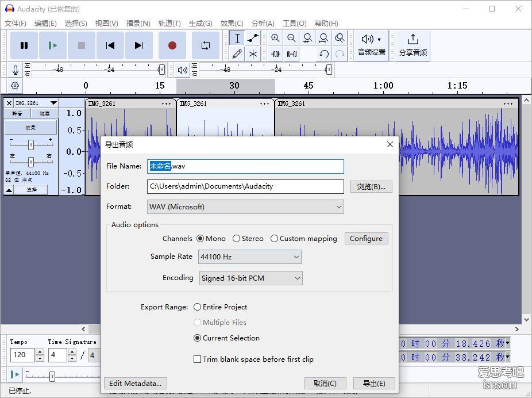The image size is (532, 398).
Task: Click the Undo arrow icon
Action: click(323, 53)
